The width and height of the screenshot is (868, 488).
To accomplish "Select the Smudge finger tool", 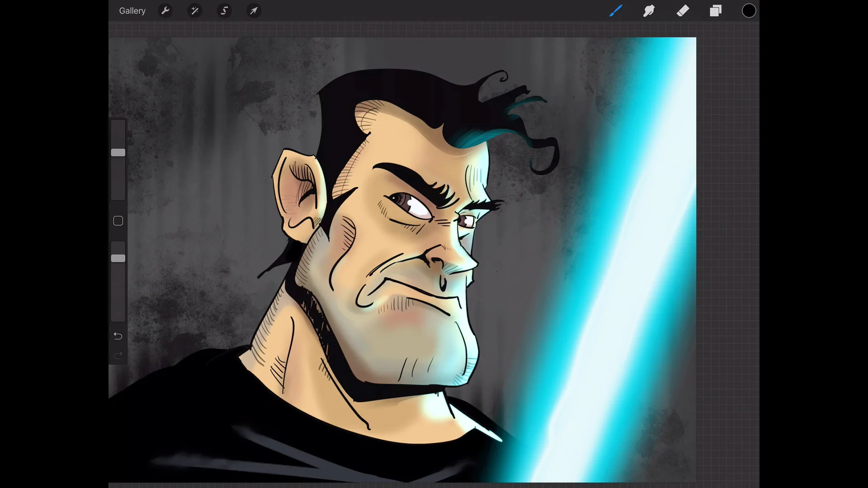I will (649, 11).
